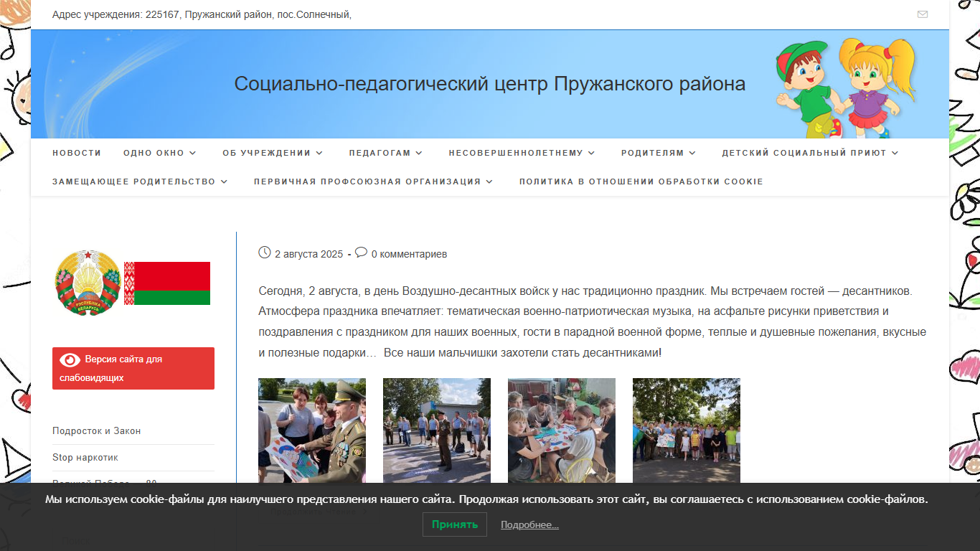Open the Stop наркотик sidebar link
Viewport: 980px width, 551px height.
click(x=85, y=457)
